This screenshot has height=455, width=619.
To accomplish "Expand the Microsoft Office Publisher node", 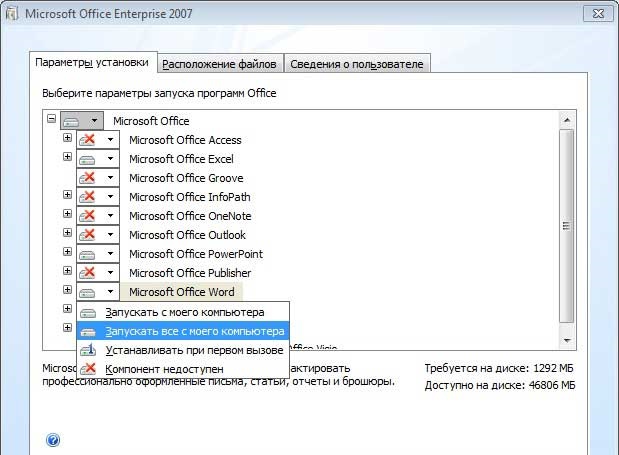I will point(68,270).
